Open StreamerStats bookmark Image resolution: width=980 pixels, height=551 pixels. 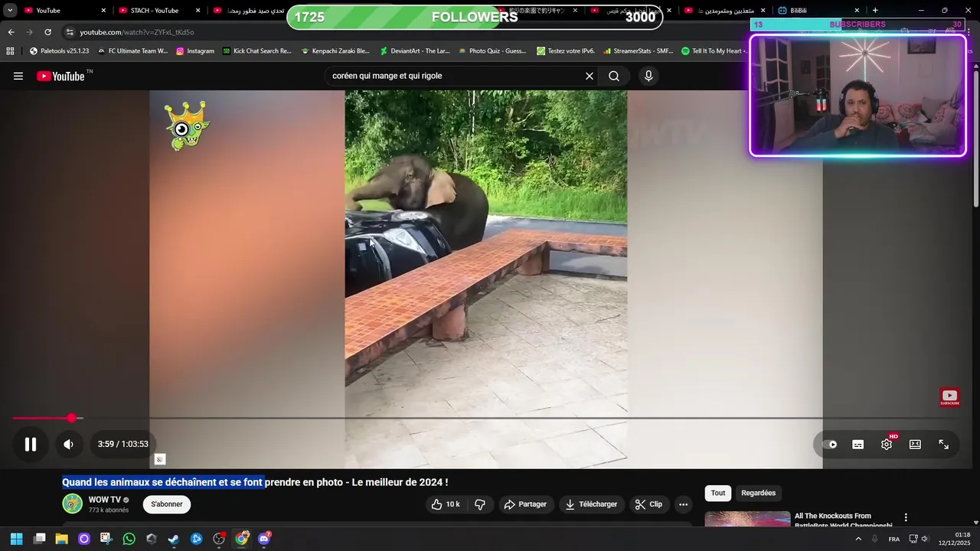(x=639, y=51)
